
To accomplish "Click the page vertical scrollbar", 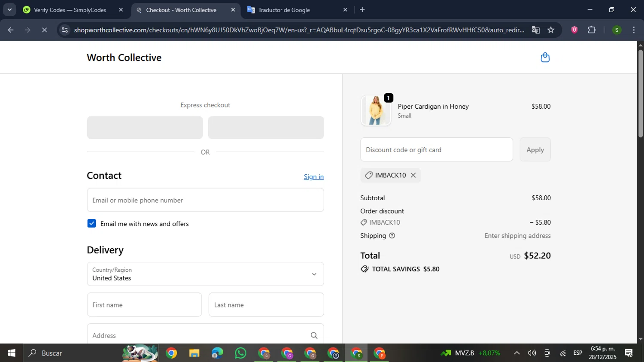I will [641, 94].
